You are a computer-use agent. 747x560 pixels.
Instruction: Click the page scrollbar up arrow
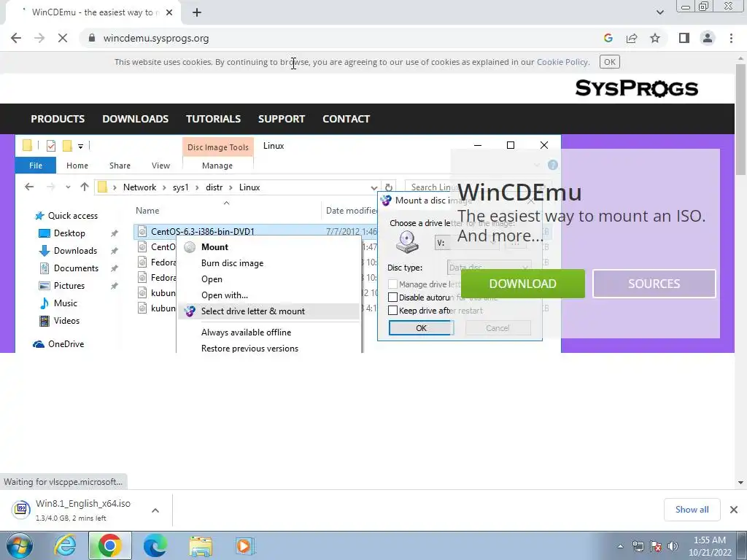tap(740, 58)
